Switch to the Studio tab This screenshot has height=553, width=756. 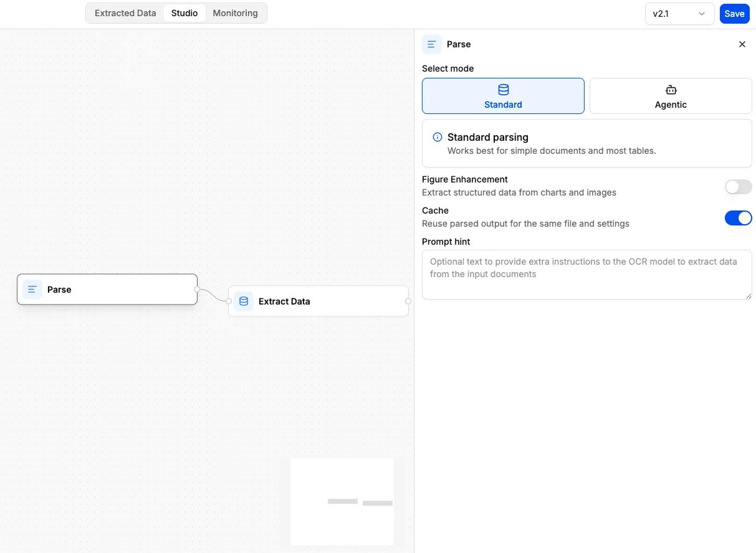point(184,13)
